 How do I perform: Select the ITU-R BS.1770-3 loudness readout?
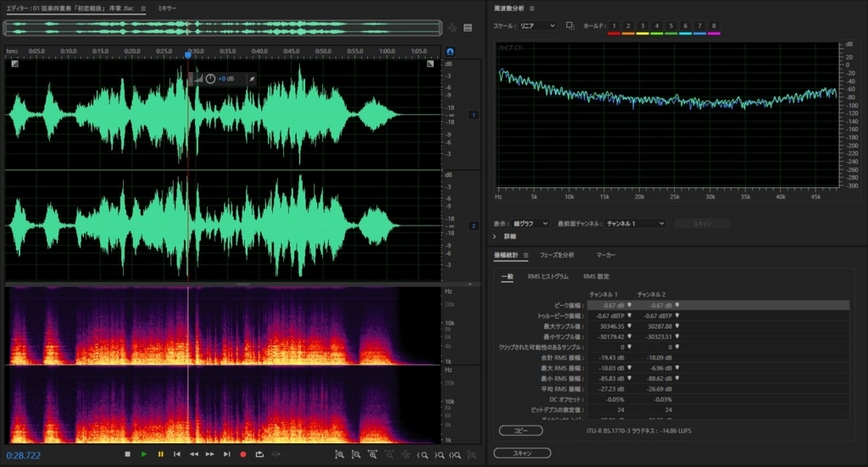click(639, 431)
